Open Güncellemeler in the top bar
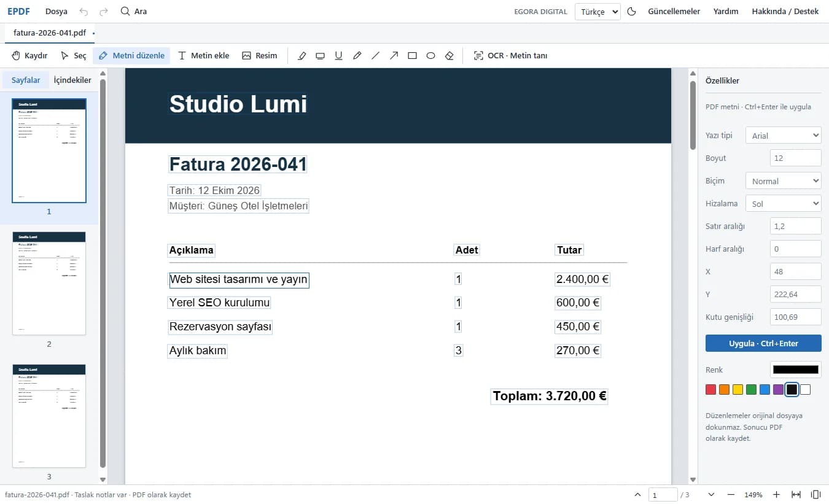This screenshot has height=504, width=829. click(674, 12)
